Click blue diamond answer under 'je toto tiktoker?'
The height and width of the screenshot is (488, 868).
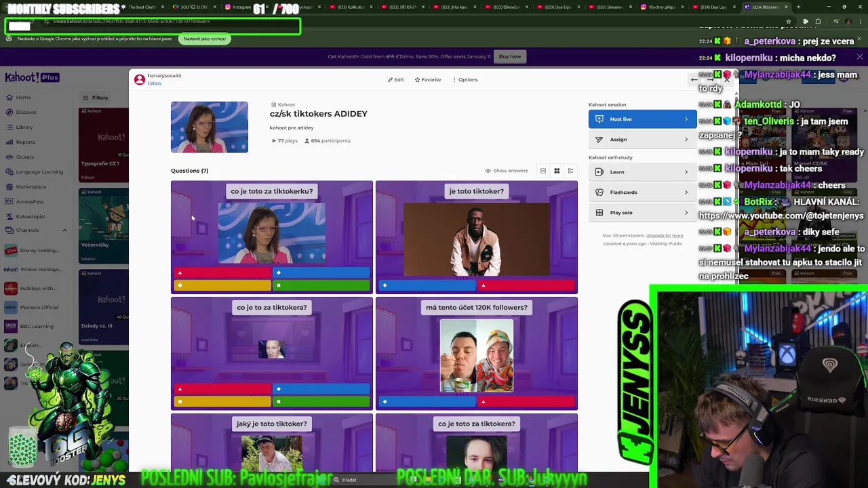[427, 285]
